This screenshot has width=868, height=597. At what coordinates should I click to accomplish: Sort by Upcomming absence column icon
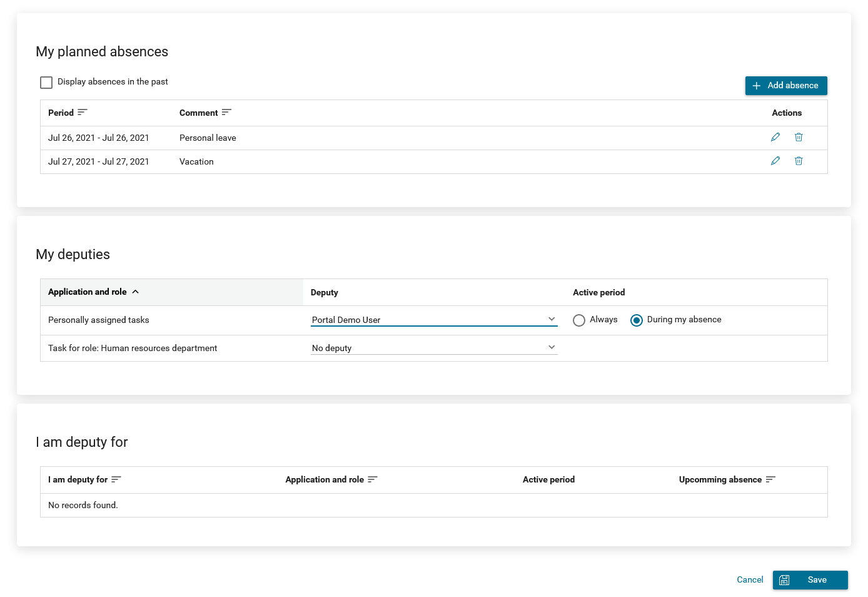tap(770, 479)
